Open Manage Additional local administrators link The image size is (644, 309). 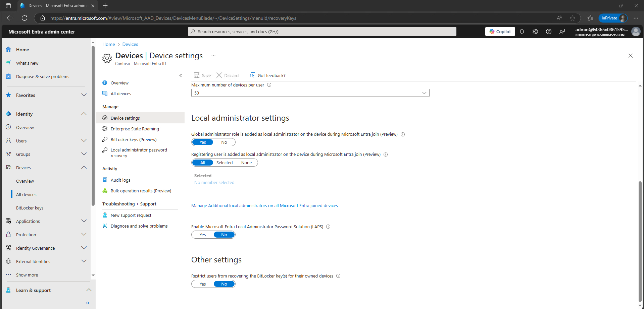(x=264, y=206)
